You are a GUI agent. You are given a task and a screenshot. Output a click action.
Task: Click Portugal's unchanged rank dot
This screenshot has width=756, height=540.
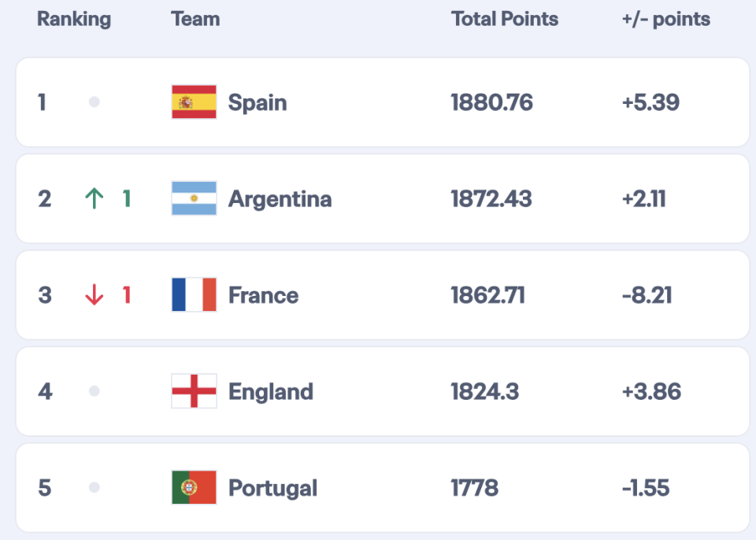[94, 488]
